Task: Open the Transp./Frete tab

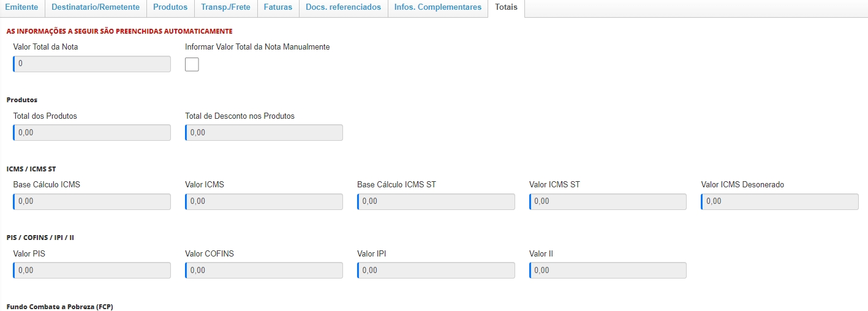Action: (225, 7)
